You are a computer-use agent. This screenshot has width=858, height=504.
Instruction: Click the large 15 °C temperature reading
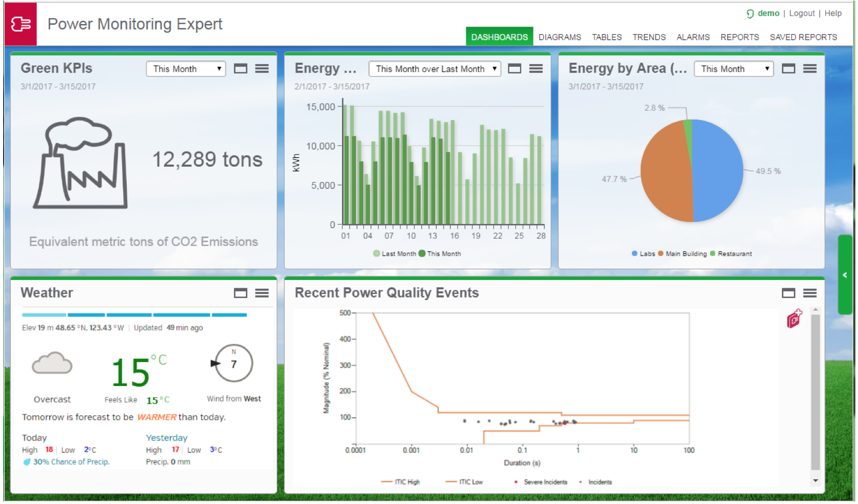139,371
